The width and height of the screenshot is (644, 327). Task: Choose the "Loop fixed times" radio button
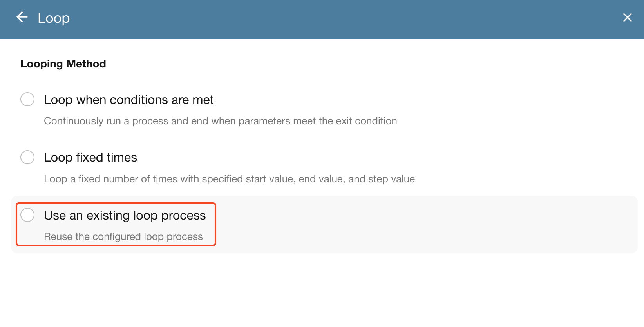pos(27,157)
